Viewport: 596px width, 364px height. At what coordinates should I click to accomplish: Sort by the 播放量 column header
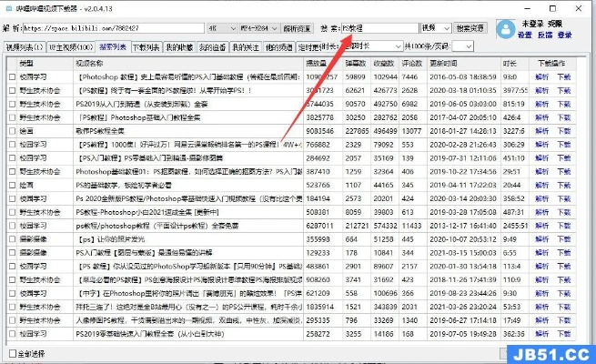click(x=316, y=64)
